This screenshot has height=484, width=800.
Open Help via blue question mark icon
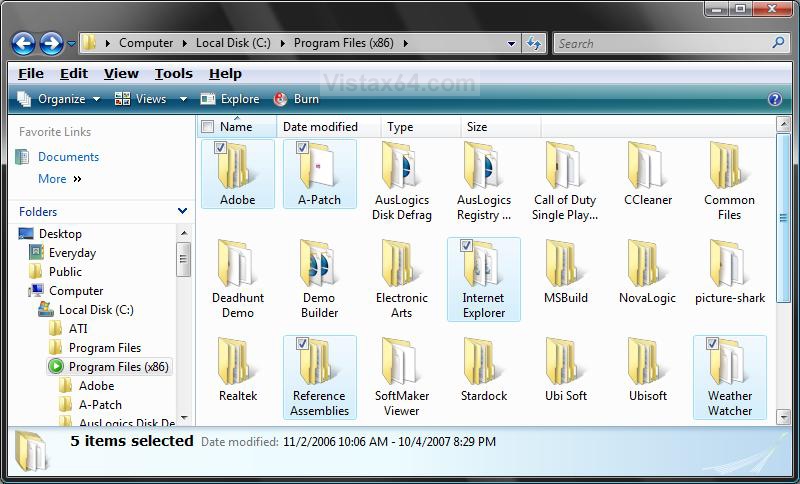click(774, 99)
